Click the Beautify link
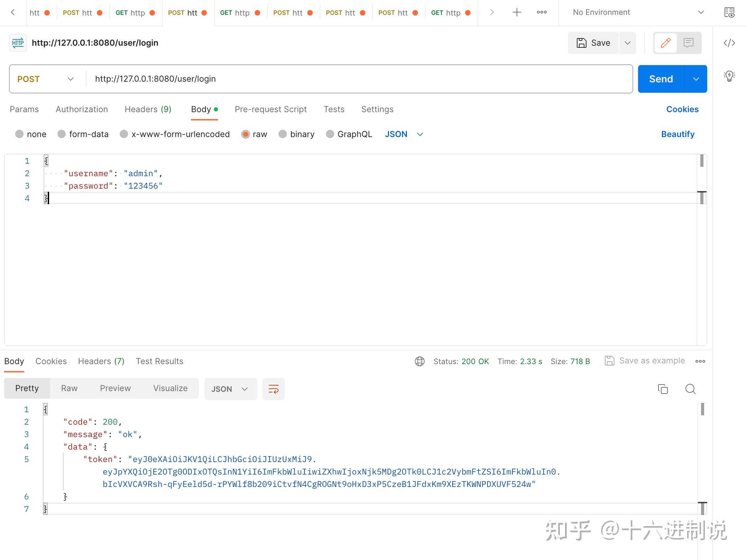The image size is (746, 560). pos(677,134)
